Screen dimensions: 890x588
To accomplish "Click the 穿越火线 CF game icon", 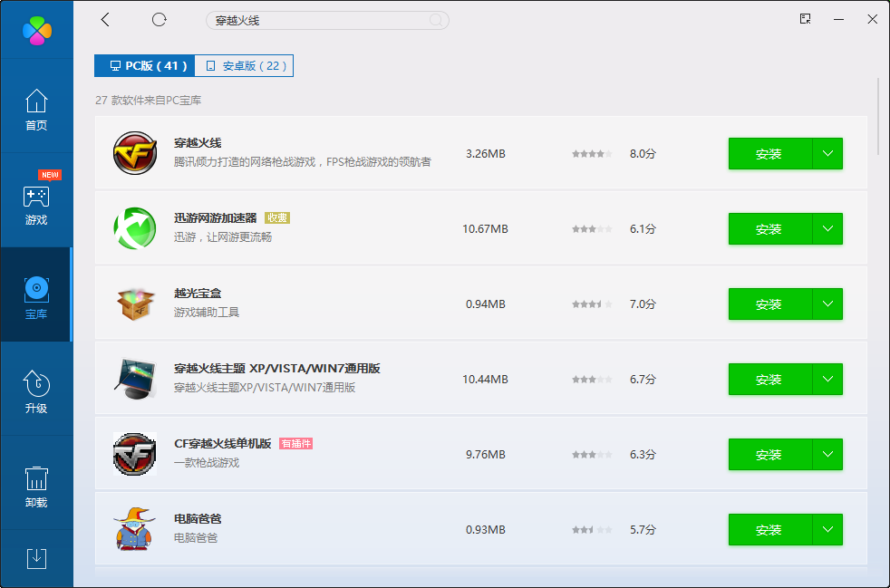I will pos(135,153).
